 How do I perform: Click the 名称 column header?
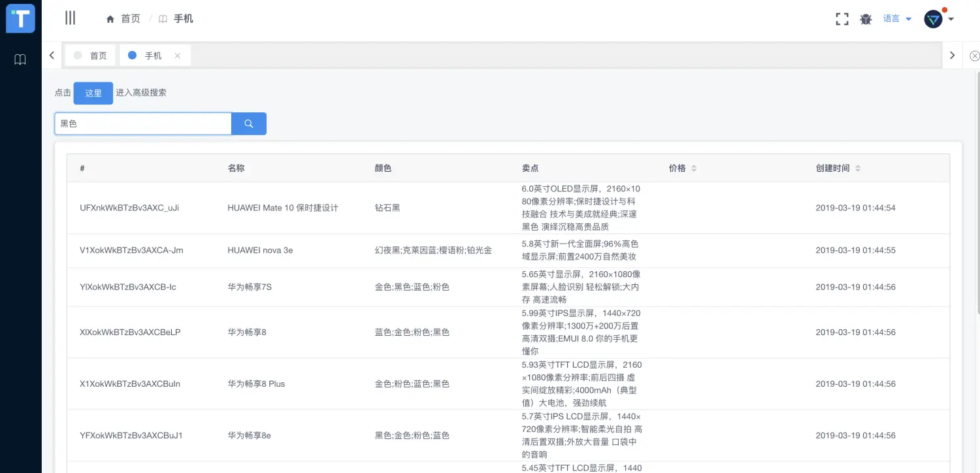pyautogui.click(x=236, y=169)
